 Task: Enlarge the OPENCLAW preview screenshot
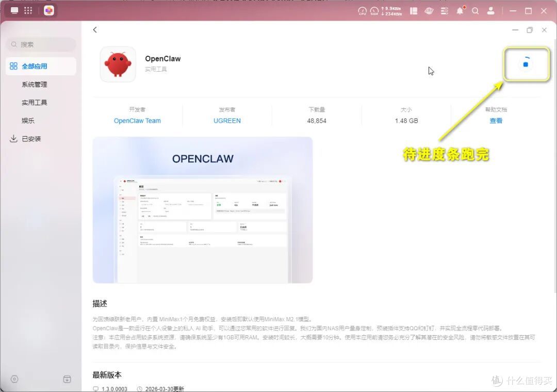(x=203, y=210)
